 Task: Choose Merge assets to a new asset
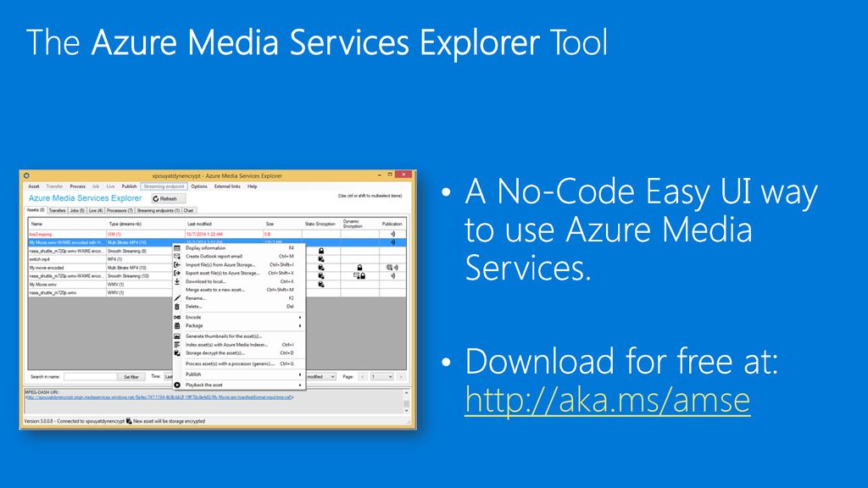point(239,290)
